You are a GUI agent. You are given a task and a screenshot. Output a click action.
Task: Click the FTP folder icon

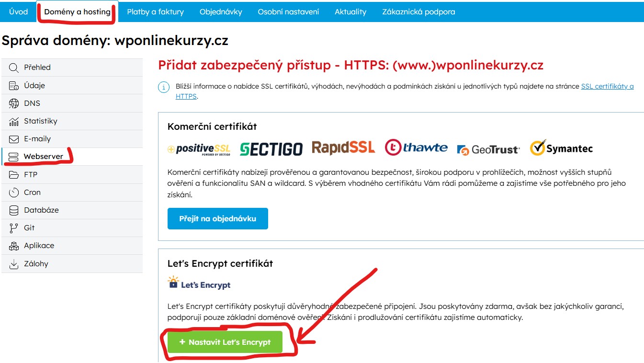[14, 175]
